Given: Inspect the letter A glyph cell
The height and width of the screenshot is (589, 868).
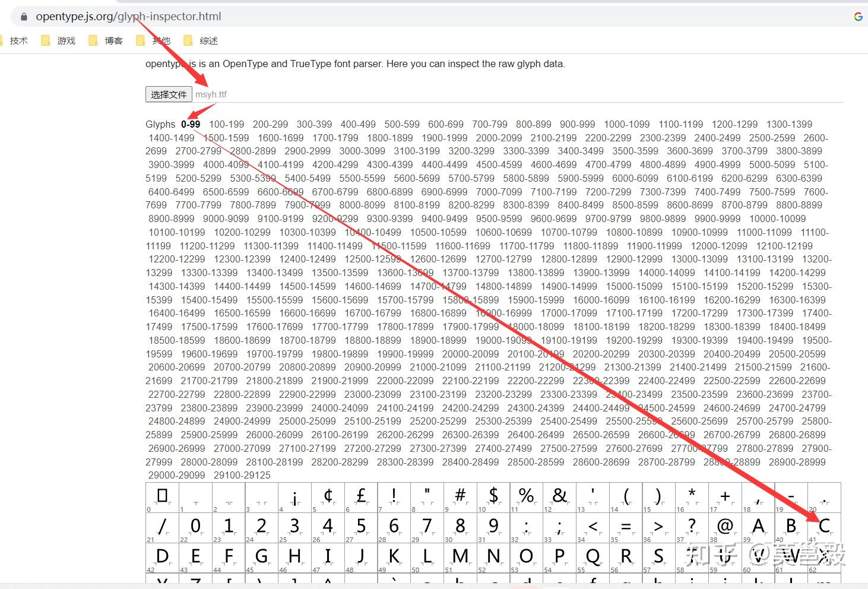Looking at the screenshot, I should point(758,528).
